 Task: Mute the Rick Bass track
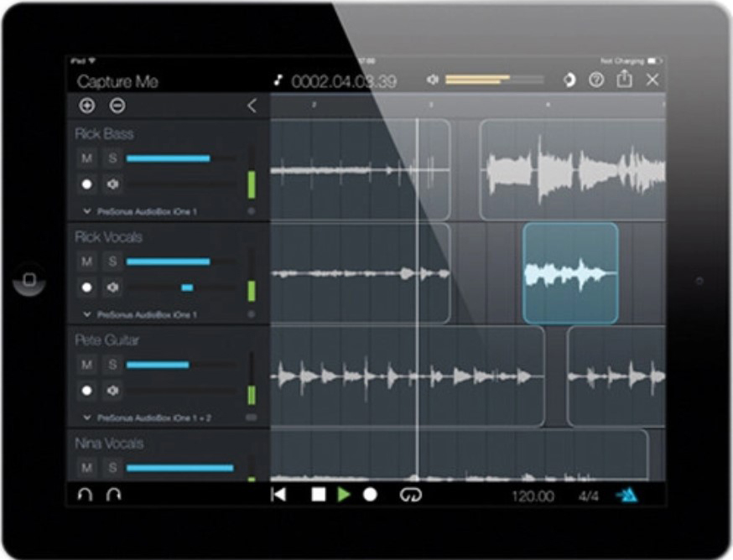point(86,158)
